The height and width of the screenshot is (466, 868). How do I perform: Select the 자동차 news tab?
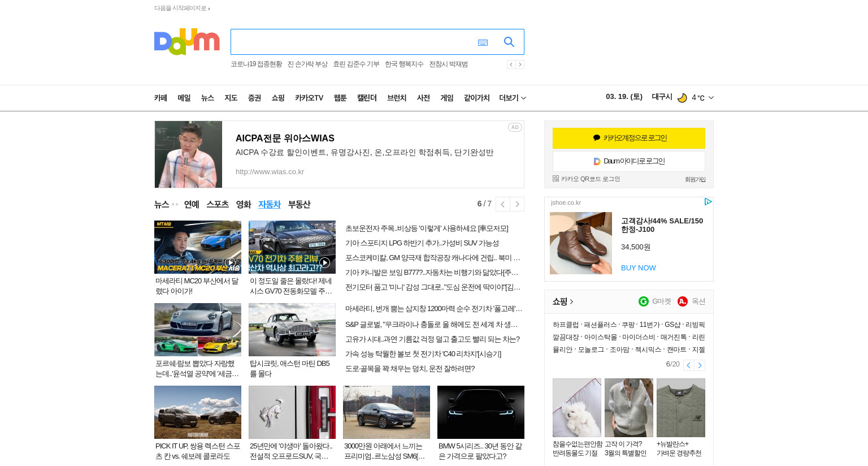tap(270, 204)
